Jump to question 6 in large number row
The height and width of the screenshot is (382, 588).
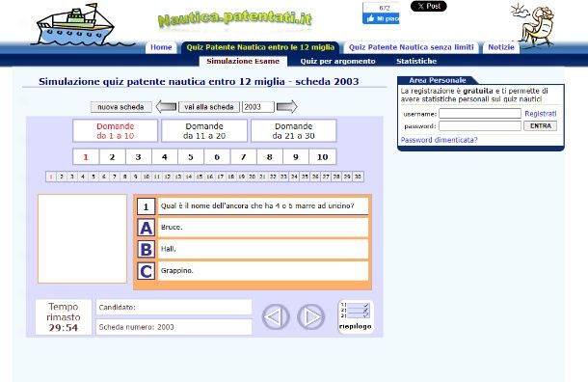[x=217, y=157]
